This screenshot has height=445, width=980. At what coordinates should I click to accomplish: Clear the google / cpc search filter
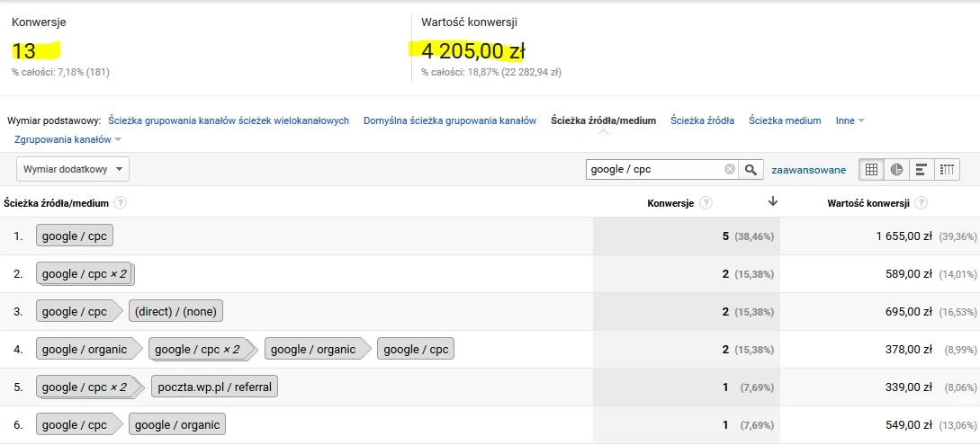729,169
